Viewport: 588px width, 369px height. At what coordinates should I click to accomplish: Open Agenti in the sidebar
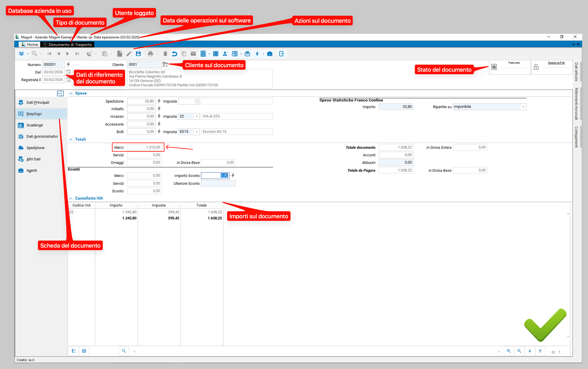(x=41, y=170)
